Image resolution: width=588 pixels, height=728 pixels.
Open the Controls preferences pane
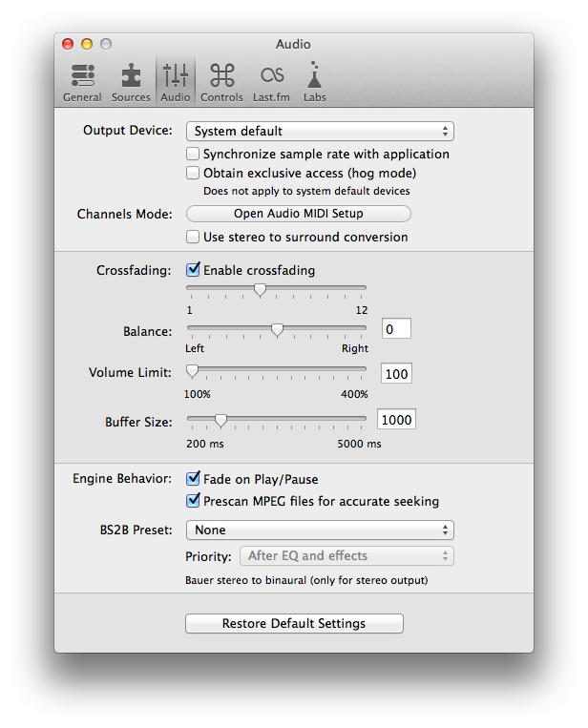(x=221, y=83)
